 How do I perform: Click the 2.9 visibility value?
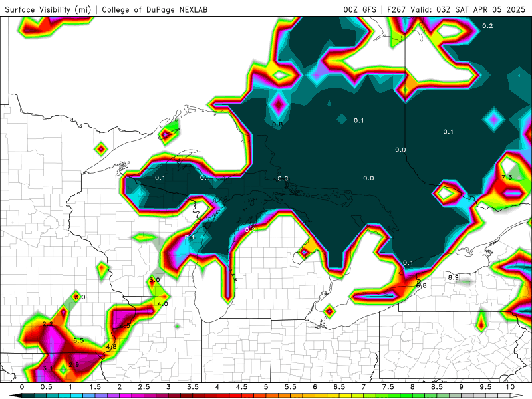(x=74, y=364)
